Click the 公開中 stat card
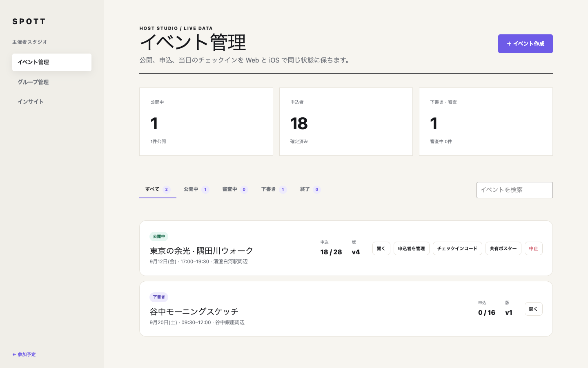The width and height of the screenshot is (588, 368). (x=206, y=121)
